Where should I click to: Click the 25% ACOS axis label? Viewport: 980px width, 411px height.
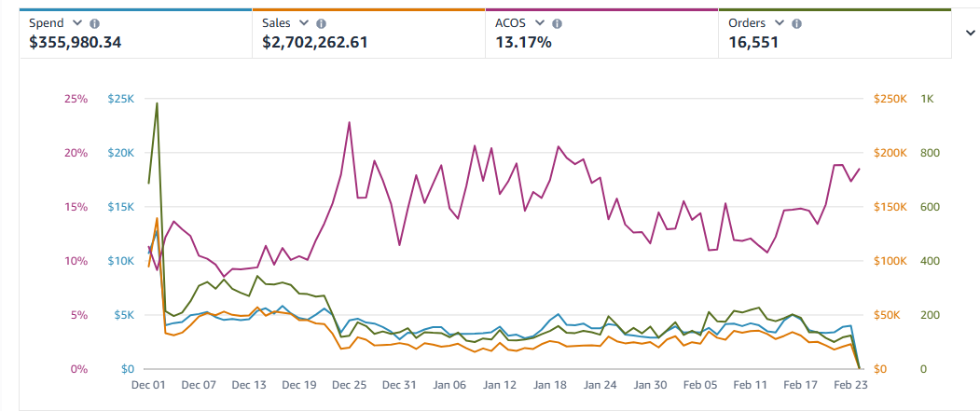(76, 99)
